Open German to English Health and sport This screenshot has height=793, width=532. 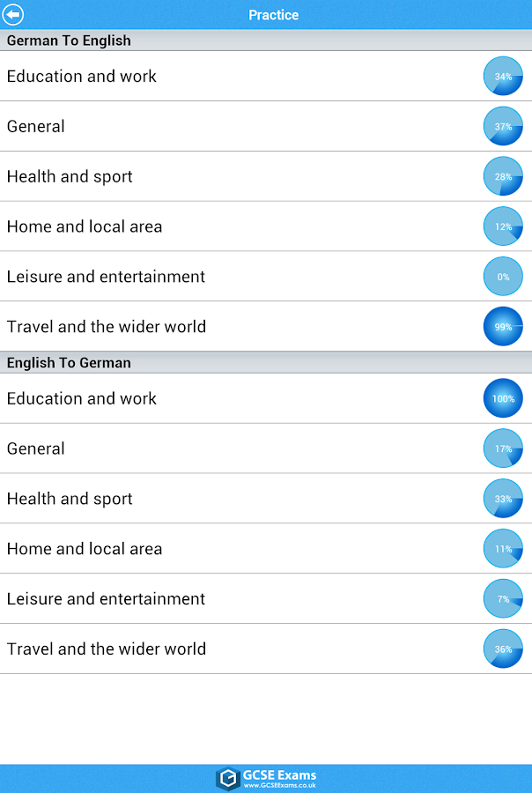click(x=70, y=176)
